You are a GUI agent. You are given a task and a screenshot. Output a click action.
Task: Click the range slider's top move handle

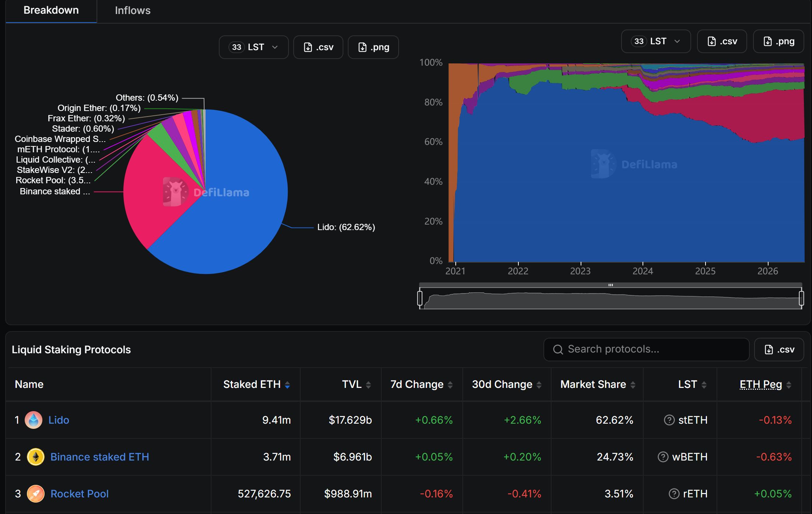(x=610, y=285)
